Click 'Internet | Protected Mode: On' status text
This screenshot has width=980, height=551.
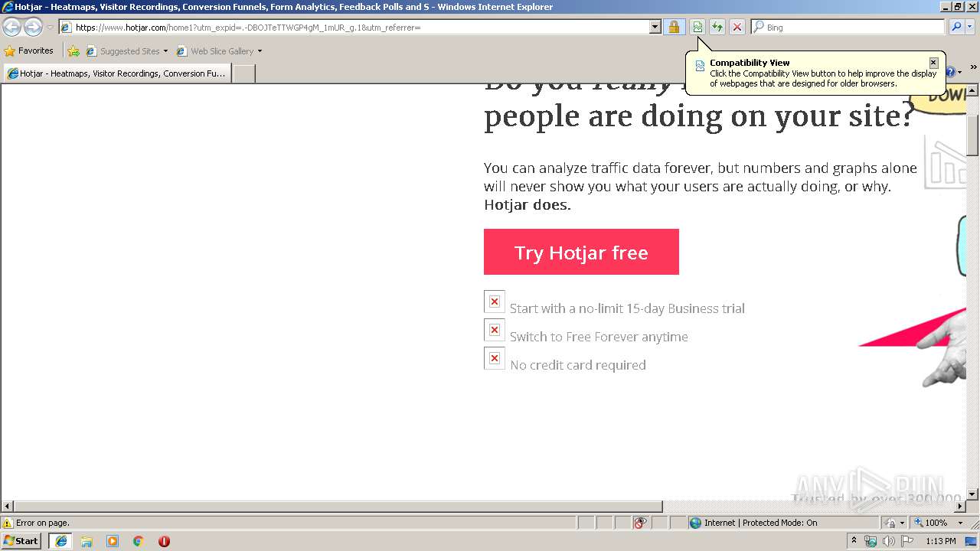pos(761,523)
